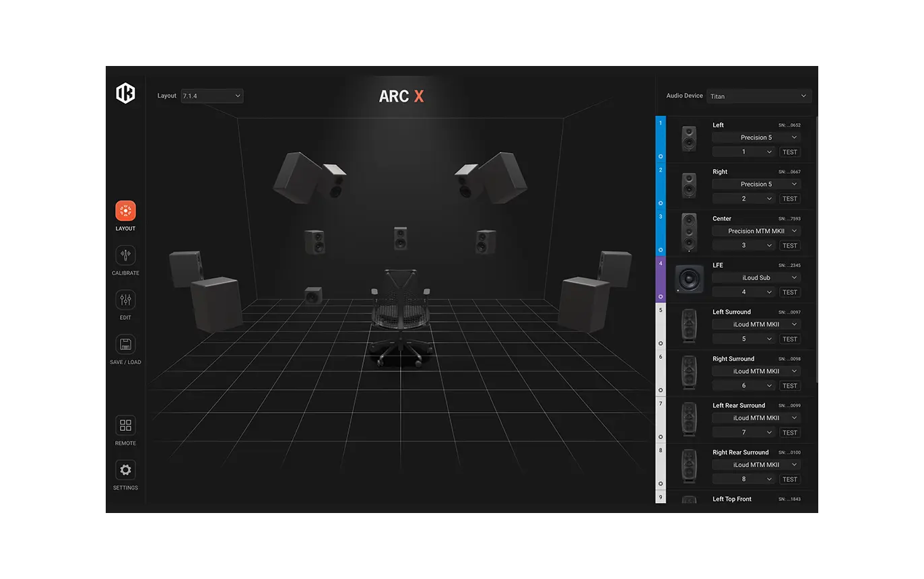Select the Left Surround speaker thumbnail
This screenshot has height=579, width=924.
(689, 326)
